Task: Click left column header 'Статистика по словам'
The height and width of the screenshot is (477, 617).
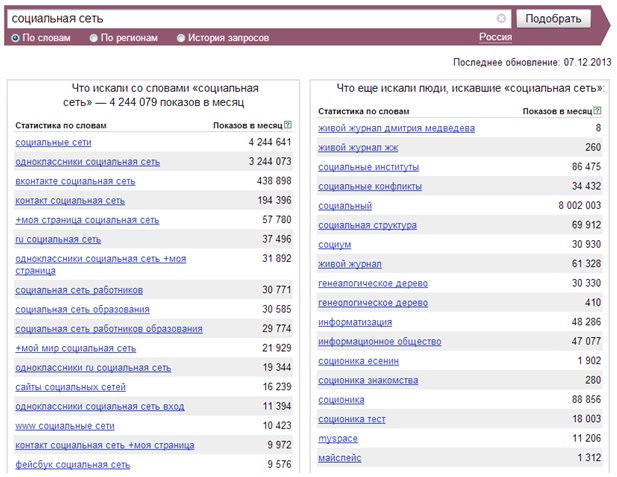Action: [61, 126]
